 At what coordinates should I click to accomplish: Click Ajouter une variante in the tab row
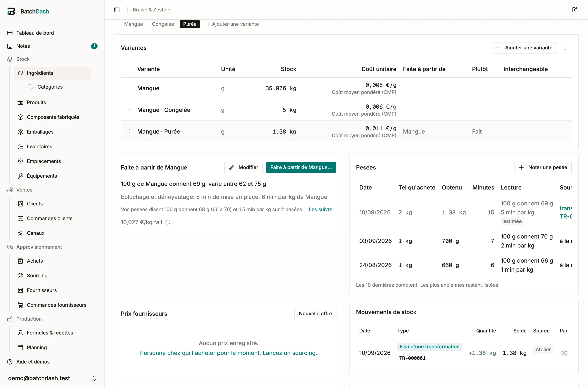[x=233, y=24]
